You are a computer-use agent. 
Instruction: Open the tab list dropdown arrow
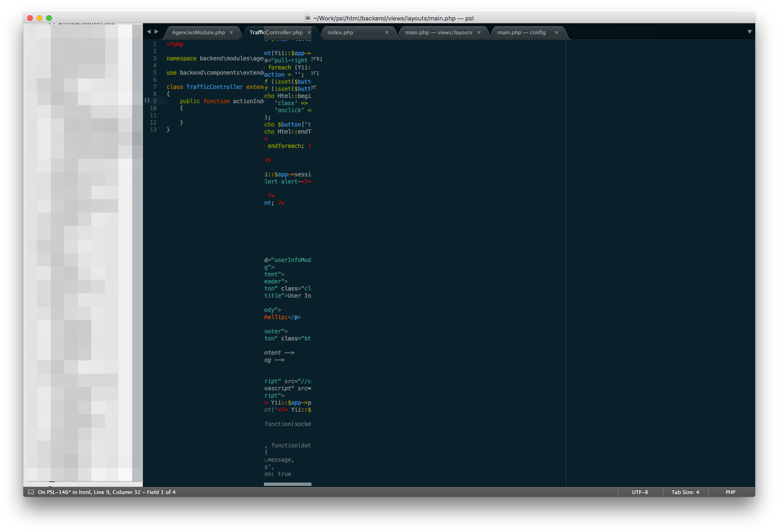click(x=749, y=32)
